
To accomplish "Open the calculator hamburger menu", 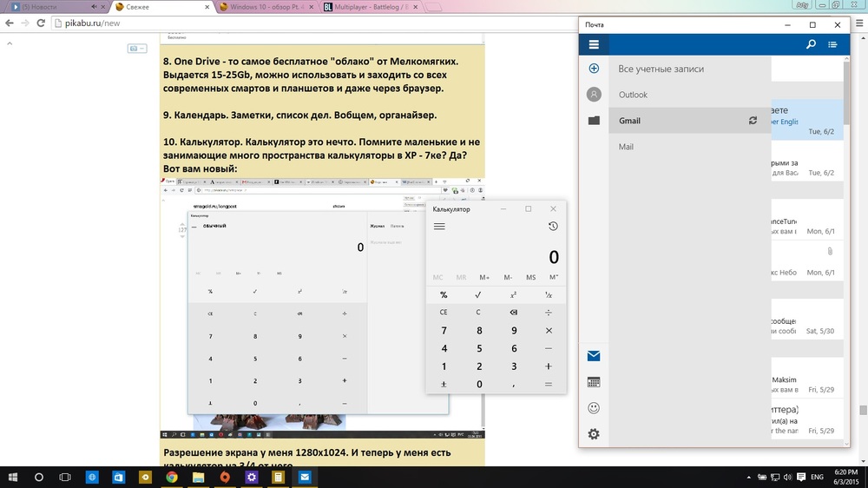I will pos(439,227).
